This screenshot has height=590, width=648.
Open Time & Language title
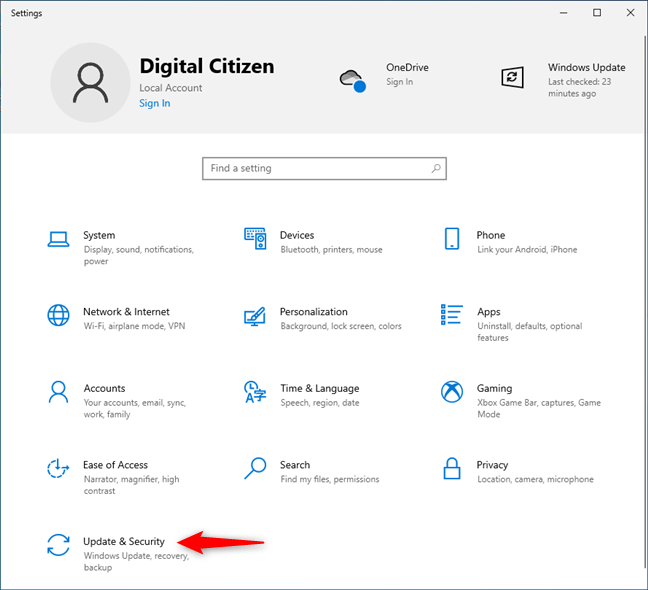[x=319, y=388]
